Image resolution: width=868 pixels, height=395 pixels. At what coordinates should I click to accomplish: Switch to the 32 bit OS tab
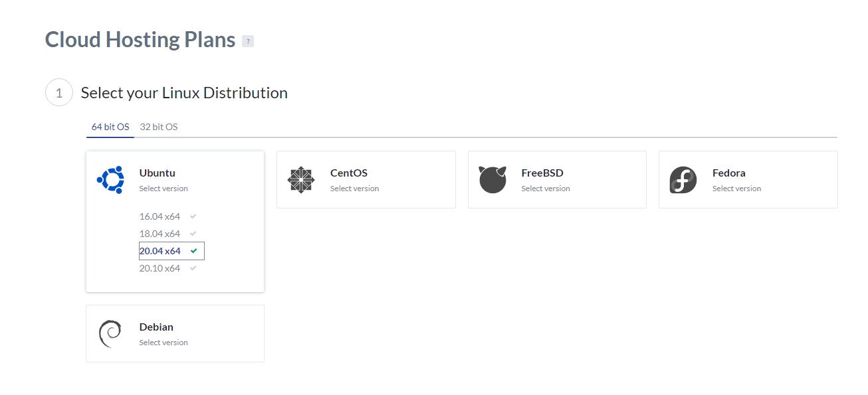tap(159, 127)
